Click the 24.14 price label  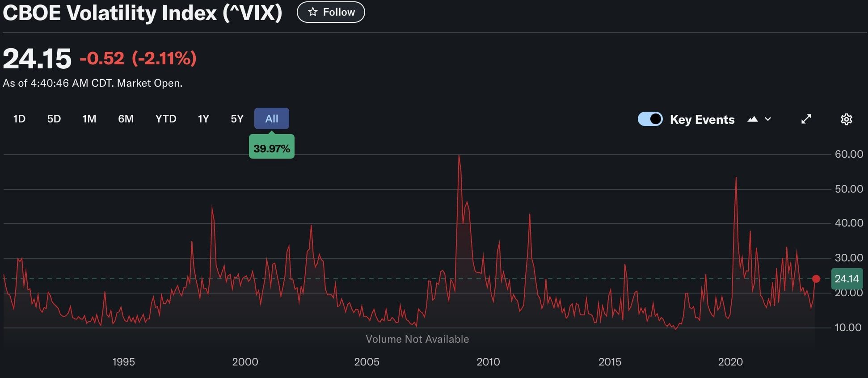coord(847,279)
